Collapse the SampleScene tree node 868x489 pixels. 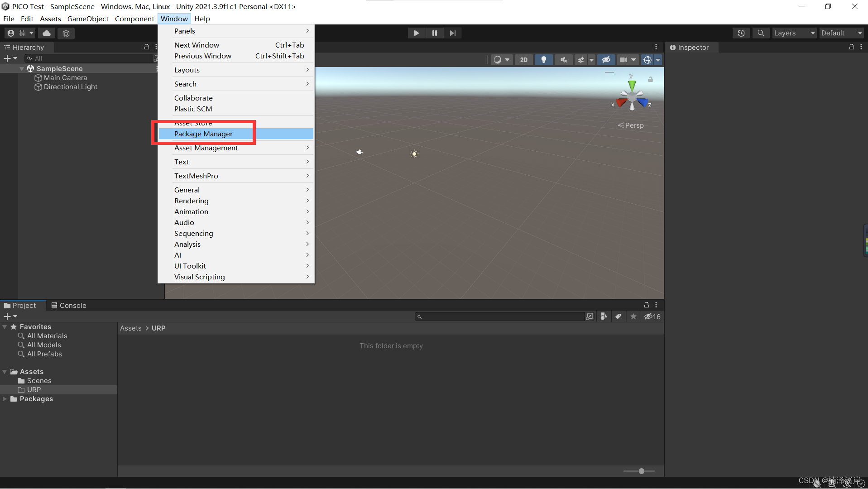tap(22, 69)
